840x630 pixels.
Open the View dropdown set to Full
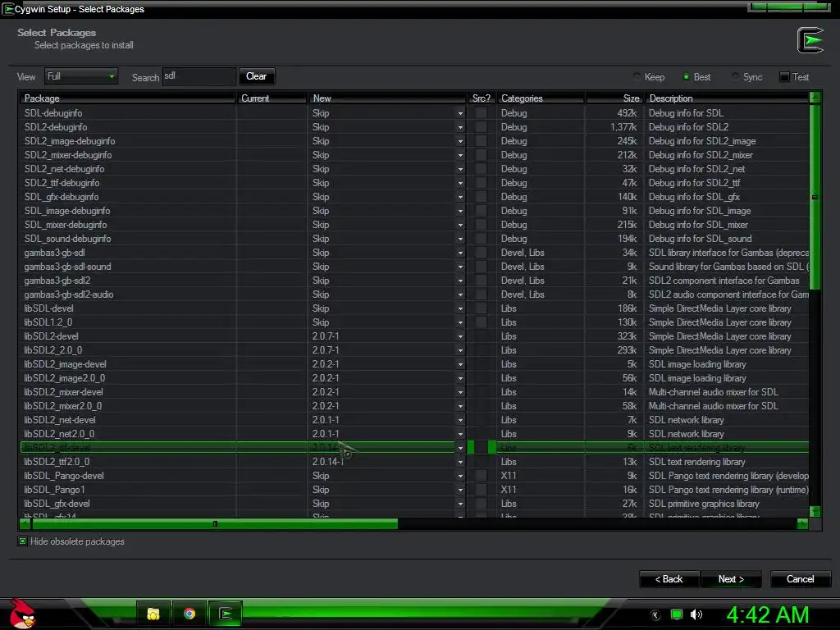(x=81, y=76)
